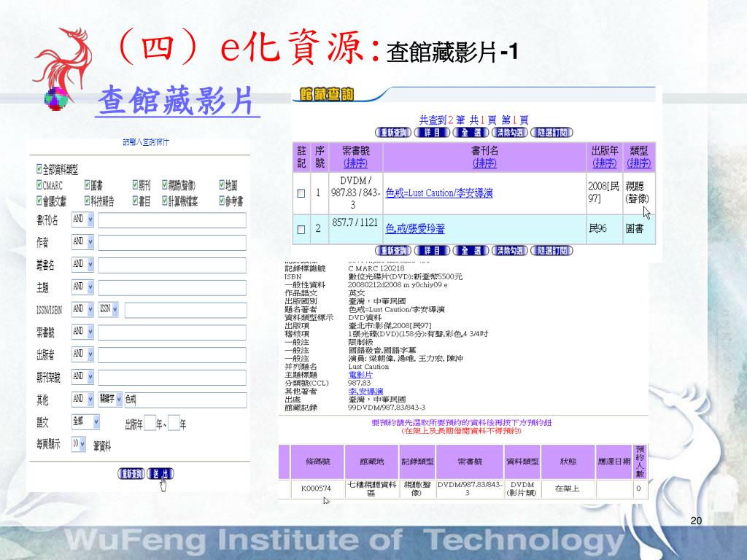
Task: Click the 送出 submit button
Action: [x=160, y=474]
